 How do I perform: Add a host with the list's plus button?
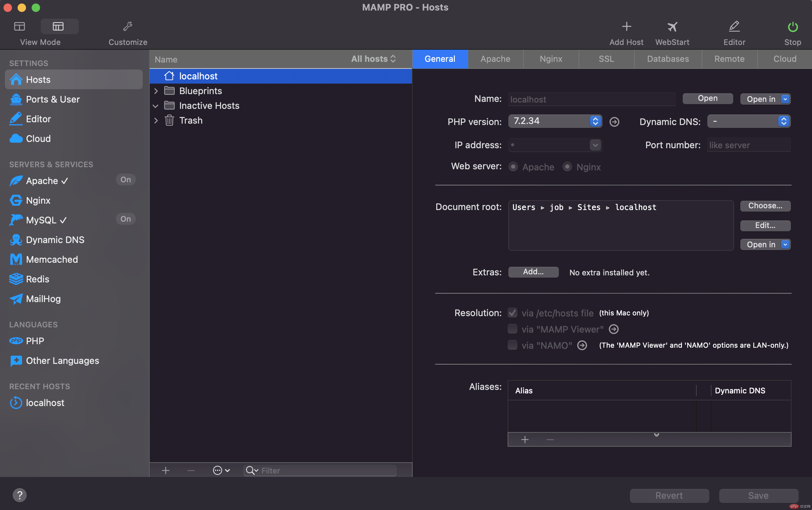point(166,470)
